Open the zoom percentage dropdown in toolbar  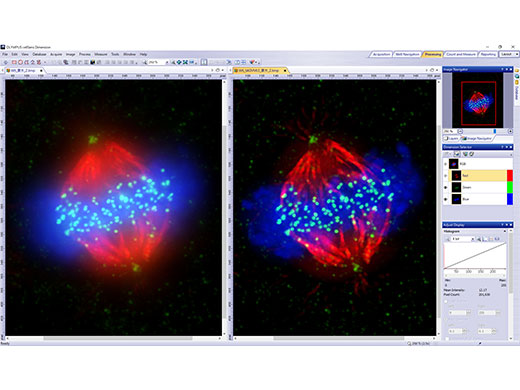(167, 62)
